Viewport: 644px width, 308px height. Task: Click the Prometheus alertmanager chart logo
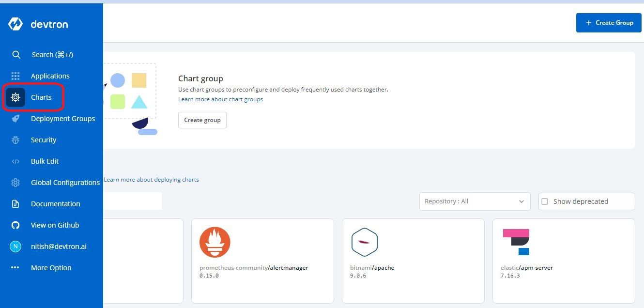tap(215, 242)
